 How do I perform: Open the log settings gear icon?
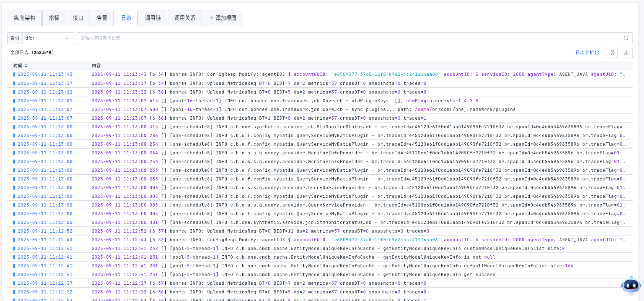click(x=612, y=53)
